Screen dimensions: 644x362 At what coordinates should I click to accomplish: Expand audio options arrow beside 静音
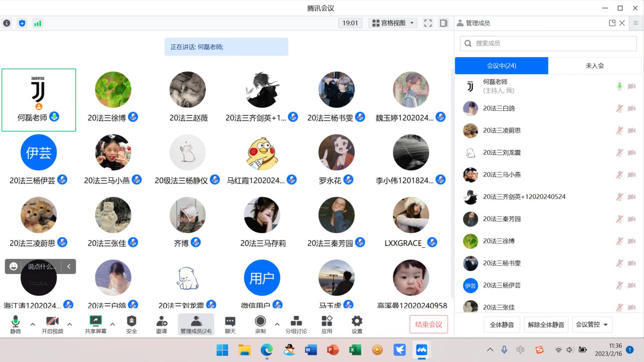point(33,324)
